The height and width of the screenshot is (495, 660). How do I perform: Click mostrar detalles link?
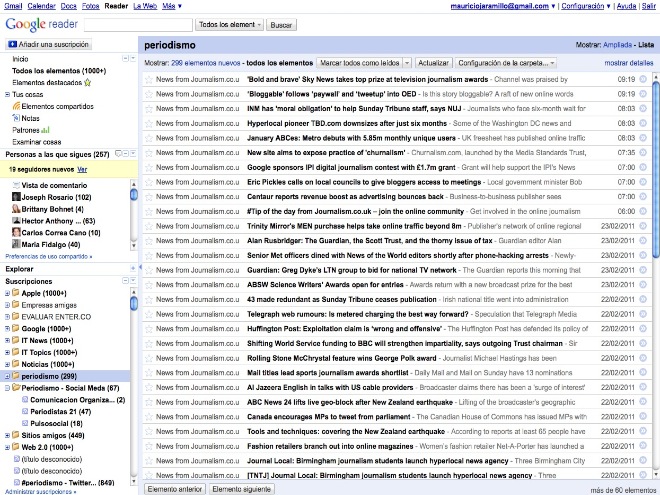(x=629, y=63)
